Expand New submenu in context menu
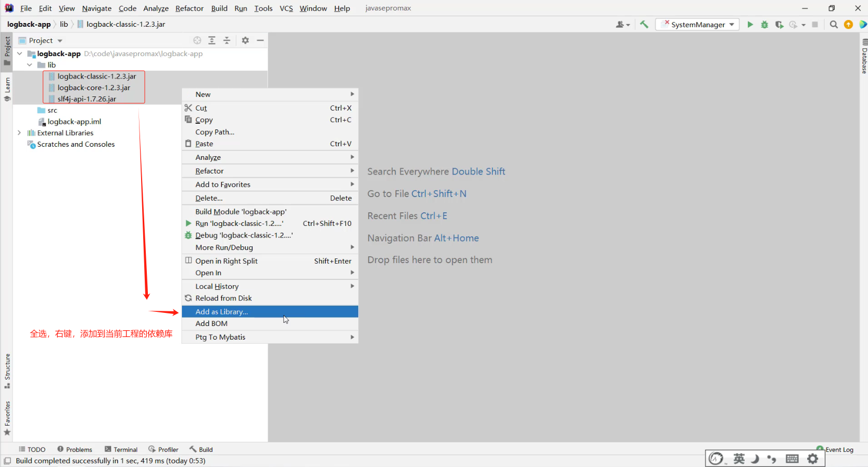 pyautogui.click(x=270, y=94)
